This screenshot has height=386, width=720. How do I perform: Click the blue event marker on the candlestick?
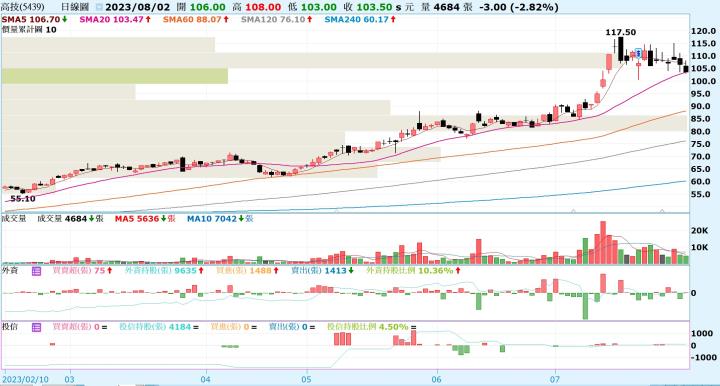click(638, 53)
